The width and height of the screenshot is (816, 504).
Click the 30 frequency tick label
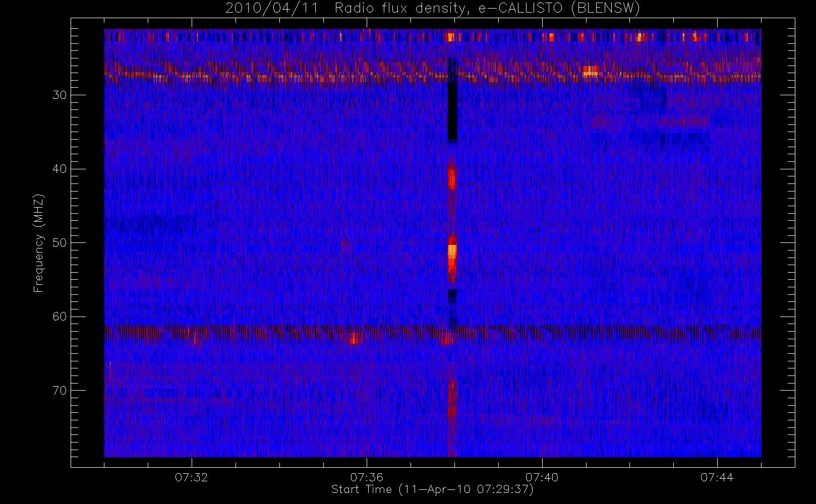click(x=60, y=95)
